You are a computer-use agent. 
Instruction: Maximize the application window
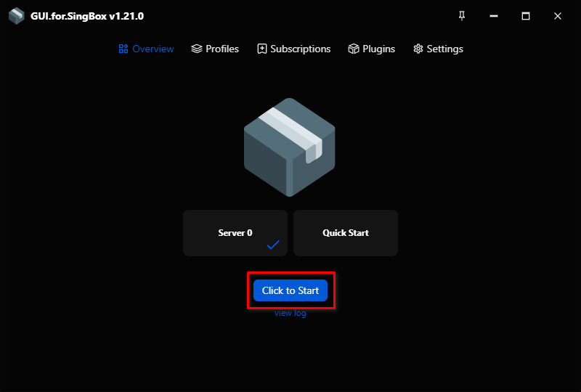(x=525, y=16)
